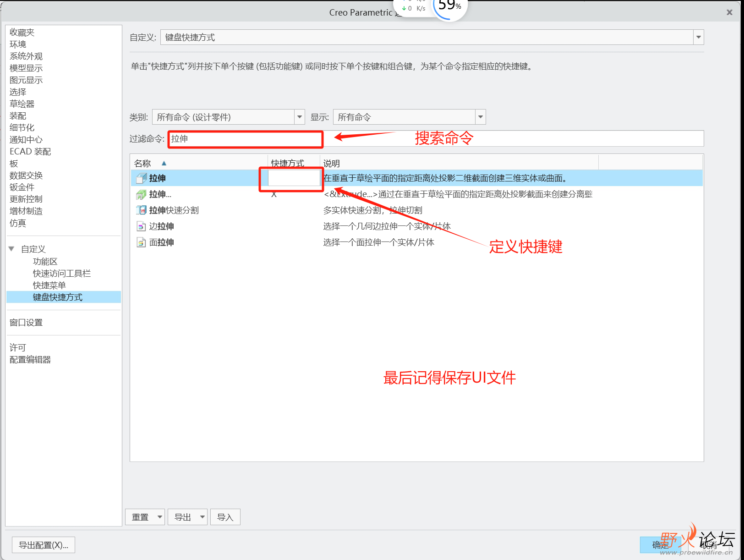
Task: Open the 类别 category dropdown
Action: pyautogui.click(x=299, y=117)
